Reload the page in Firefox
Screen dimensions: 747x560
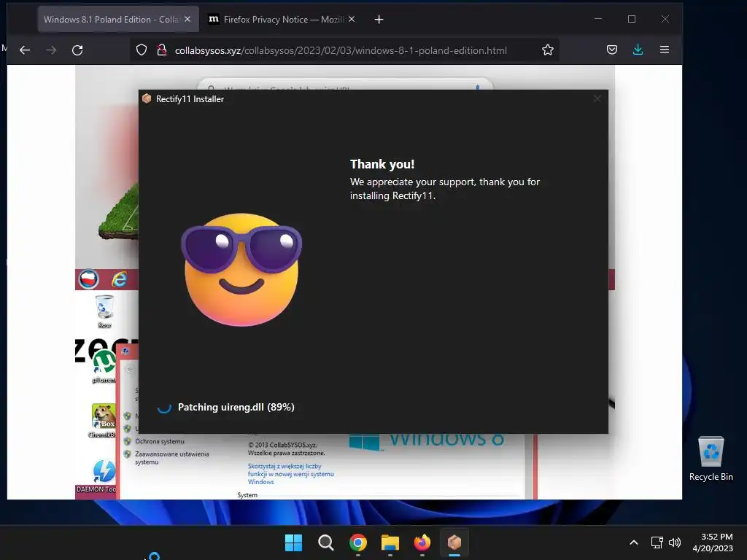pyautogui.click(x=77, y=50)
